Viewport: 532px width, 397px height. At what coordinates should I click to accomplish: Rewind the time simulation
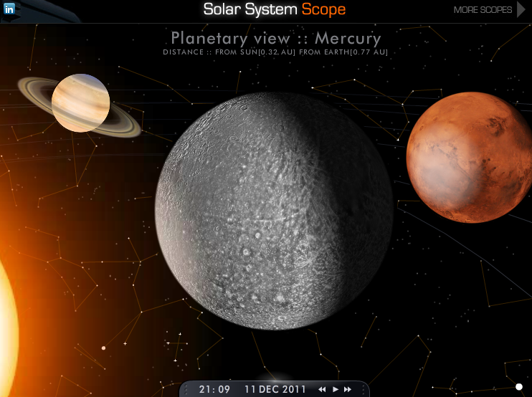(322, 390)
